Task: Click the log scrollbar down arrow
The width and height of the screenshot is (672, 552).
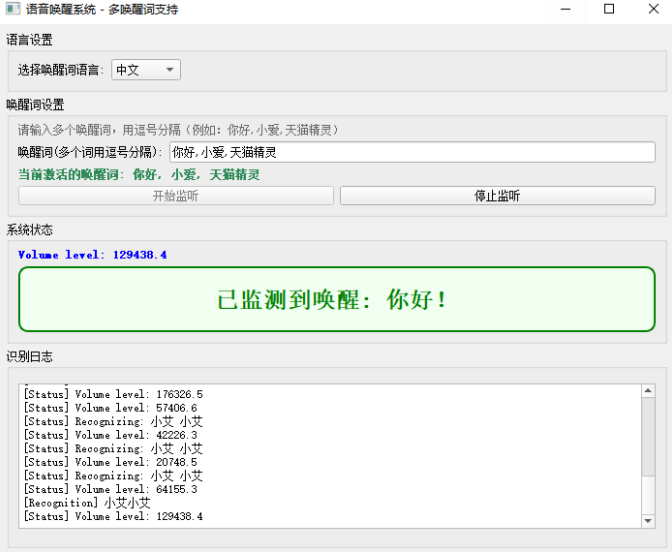Action: pos(648,521)
